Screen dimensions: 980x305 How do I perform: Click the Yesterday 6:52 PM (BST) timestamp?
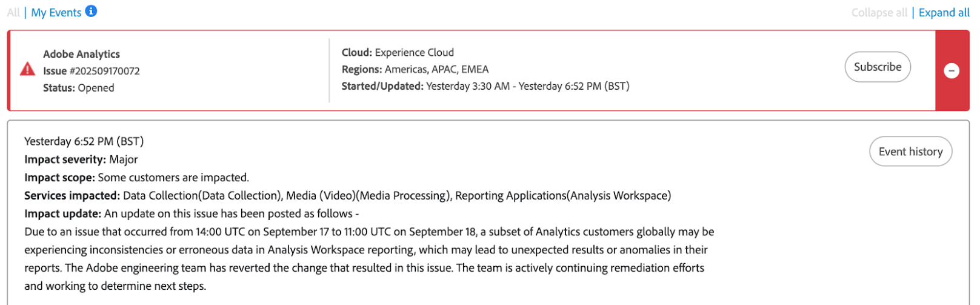coord(84,141)
